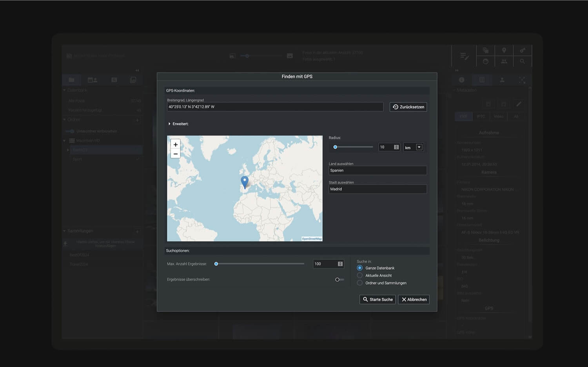Click the GPS pin icon in top toolbar

click(504, 50)
